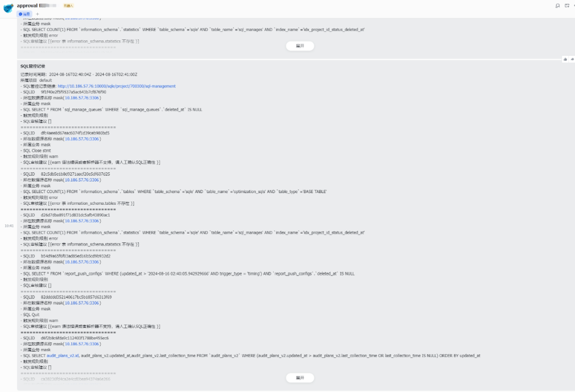The image size is (575, 392).
Task: Click the plus icon to add a tab
Action: [37, 14]
